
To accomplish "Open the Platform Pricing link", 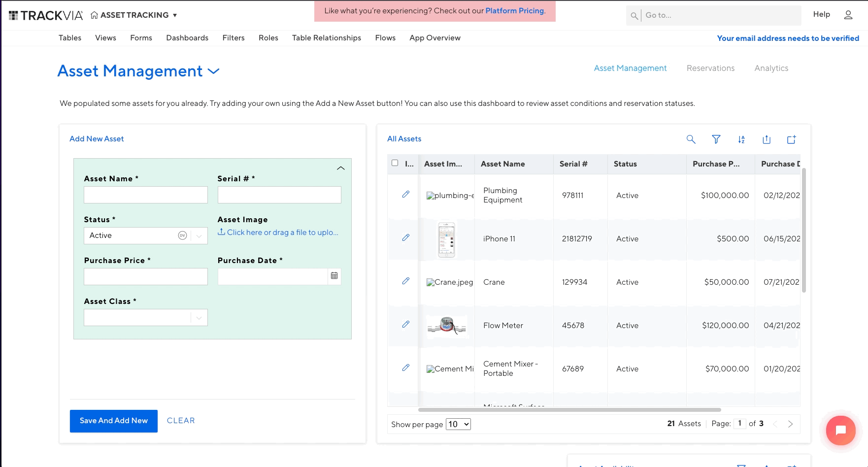I will pos(514,11).
